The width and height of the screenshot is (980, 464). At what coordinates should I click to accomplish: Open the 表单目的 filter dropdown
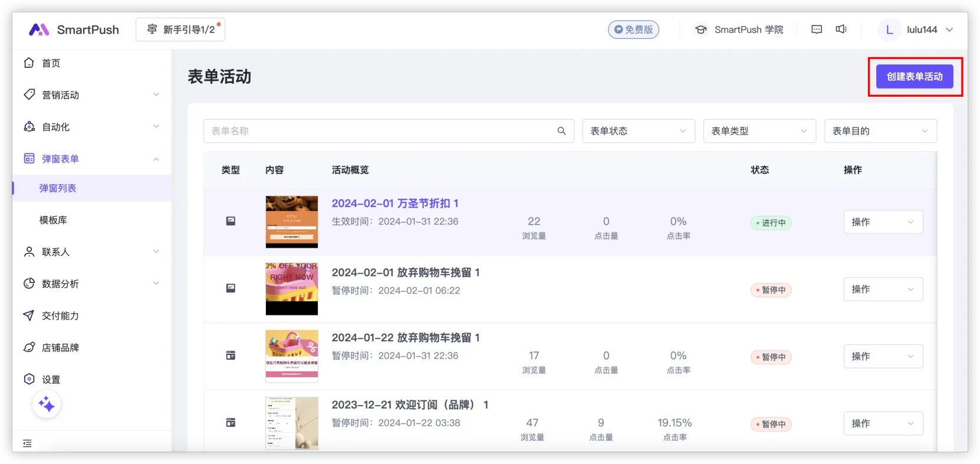pos(880,131)
